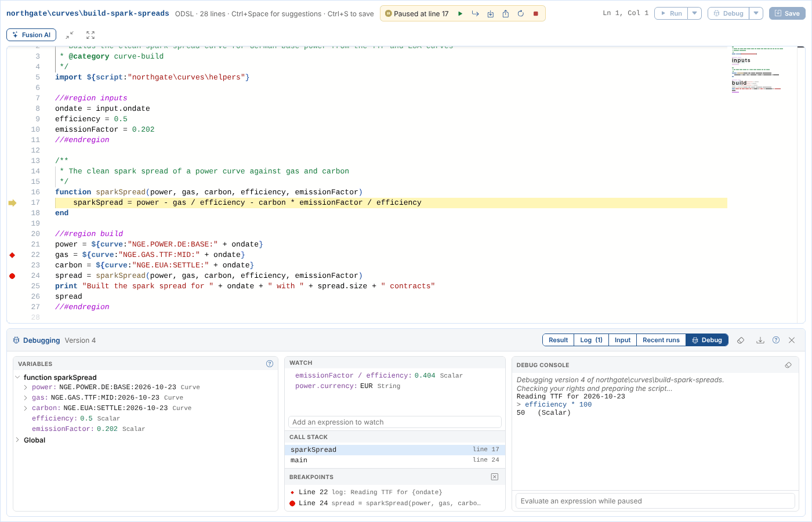Image resolution: width=812 pixels, height=522 pixels.
Task: Step over the current line
Action: pos(476,13)
